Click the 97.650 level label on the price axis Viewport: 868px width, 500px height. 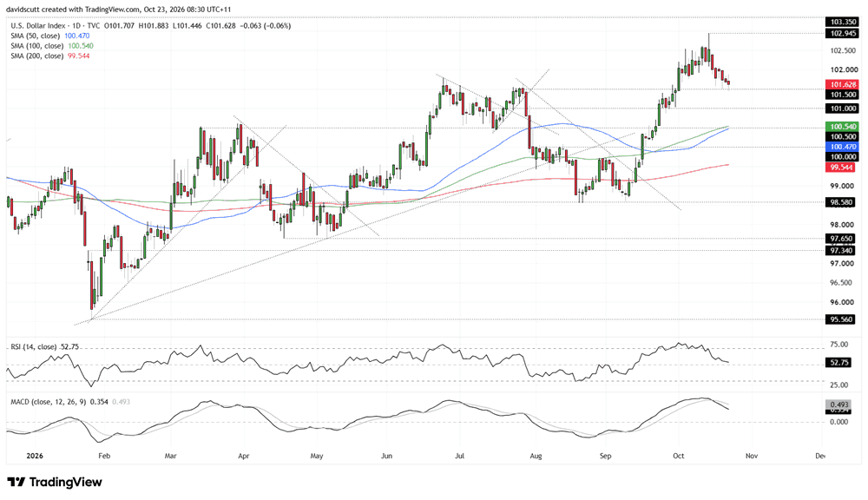(x=841, y=239)
